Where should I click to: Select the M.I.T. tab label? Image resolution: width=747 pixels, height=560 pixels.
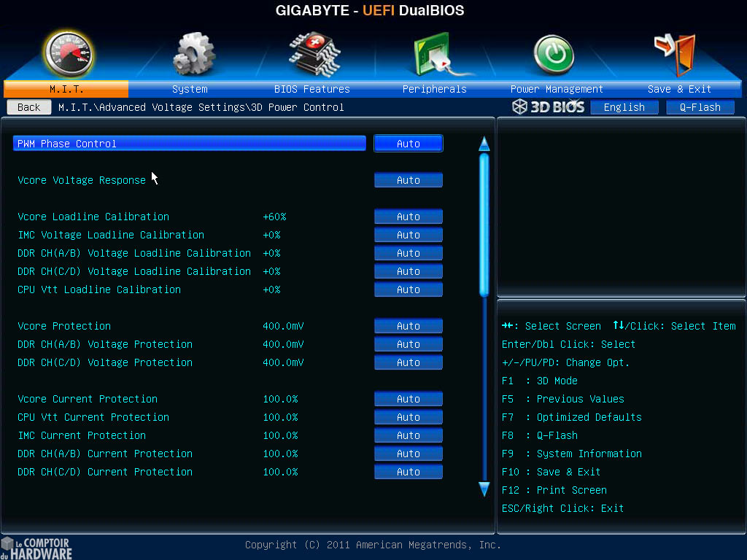coord(66,88)
